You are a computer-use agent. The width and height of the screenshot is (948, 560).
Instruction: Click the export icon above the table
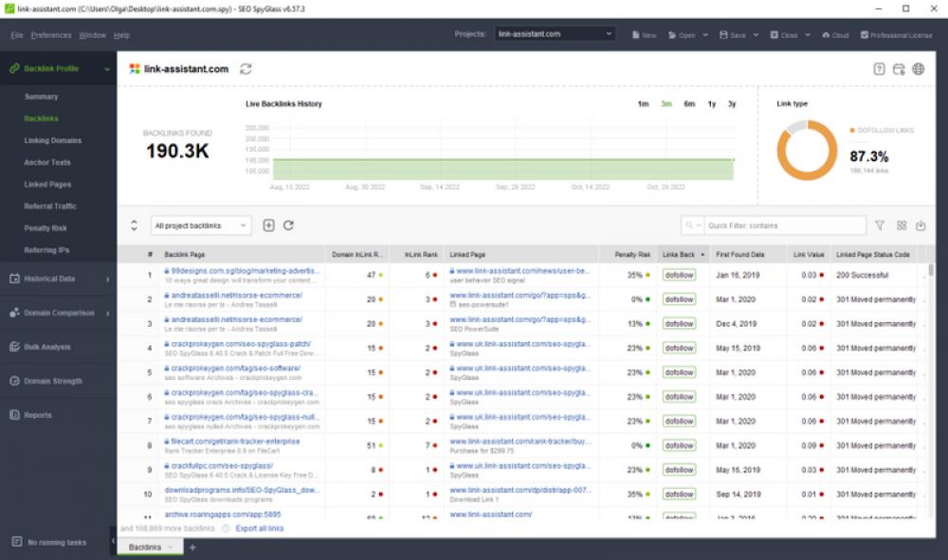(x=919, y=225)
